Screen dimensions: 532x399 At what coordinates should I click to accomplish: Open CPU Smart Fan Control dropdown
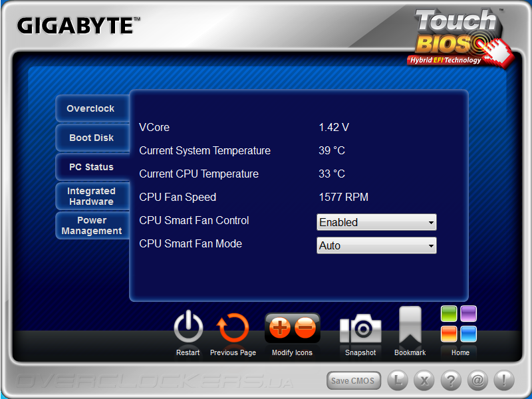[x=376, y=222]
